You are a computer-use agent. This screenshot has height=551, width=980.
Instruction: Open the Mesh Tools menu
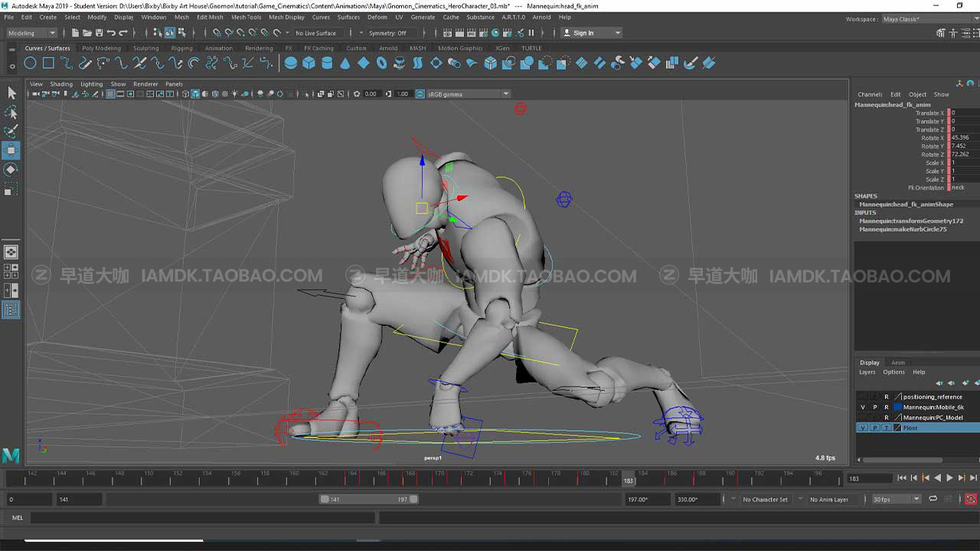[246, 17]
